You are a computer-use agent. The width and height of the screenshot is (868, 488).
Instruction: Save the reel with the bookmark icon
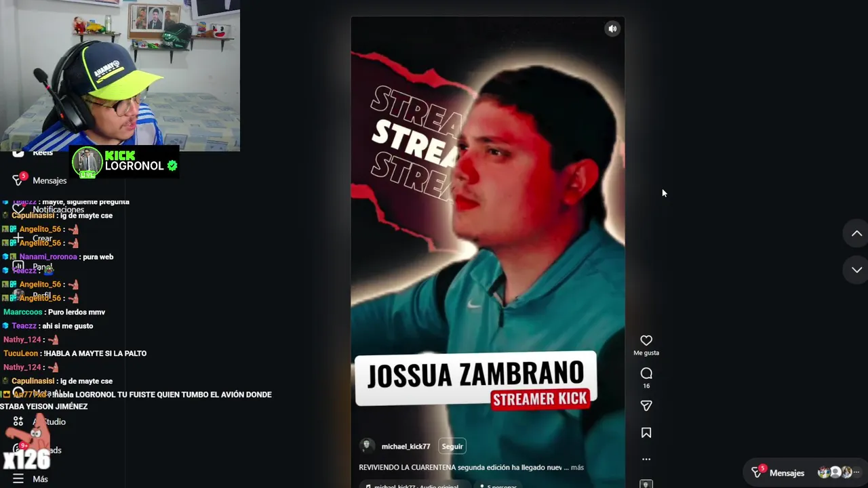pyautogui.click(x=646, y=432)
